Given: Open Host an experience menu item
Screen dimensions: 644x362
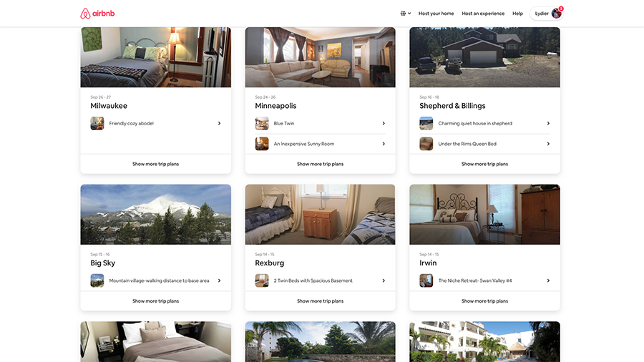Looking at the screenshot, I should pyautogui.click(x=483, y=14).
